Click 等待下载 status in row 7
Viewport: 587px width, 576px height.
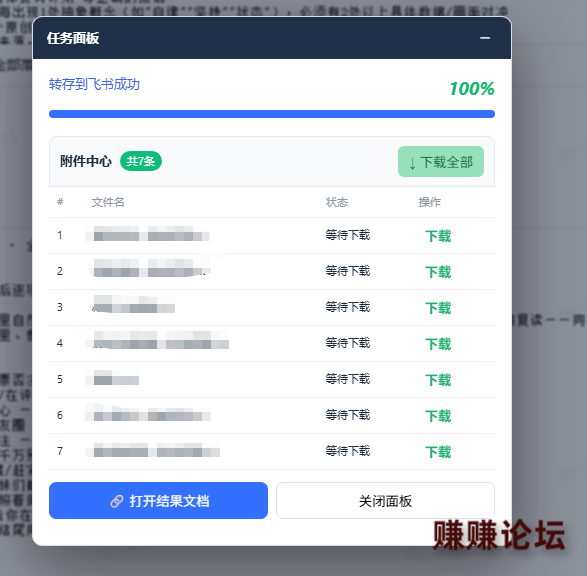(348, 451)
